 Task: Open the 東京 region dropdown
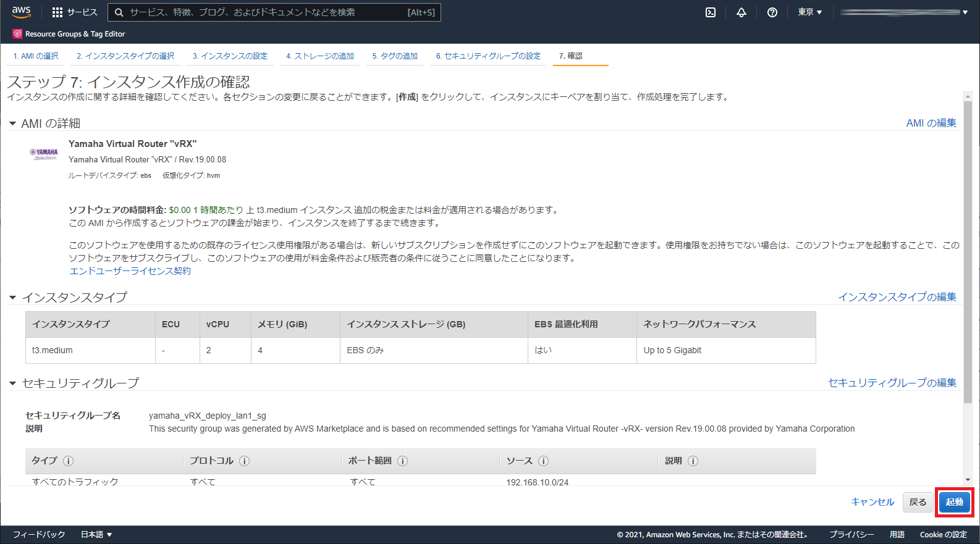point(809,12)
